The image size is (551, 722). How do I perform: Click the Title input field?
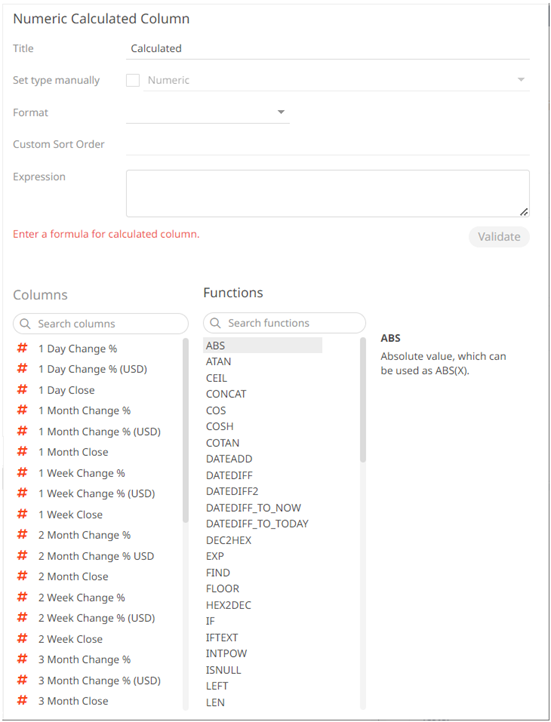pyautogui.click(x=328, y=48)
